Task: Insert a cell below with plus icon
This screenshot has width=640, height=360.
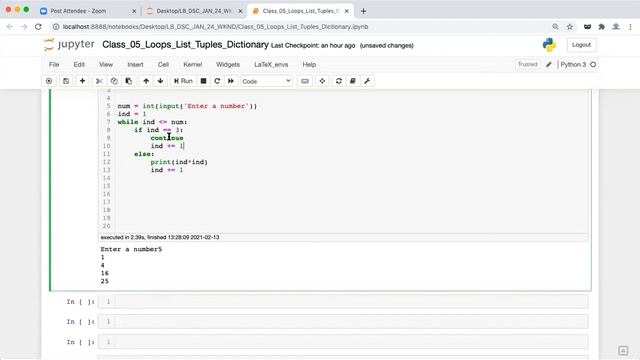Action: pyautogui.click(x=82, y=81)
